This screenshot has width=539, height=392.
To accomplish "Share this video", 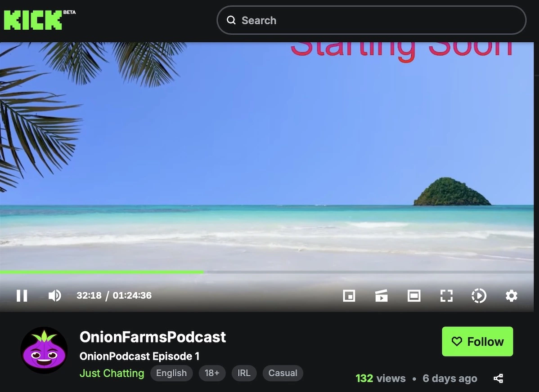I will point(499,378).
